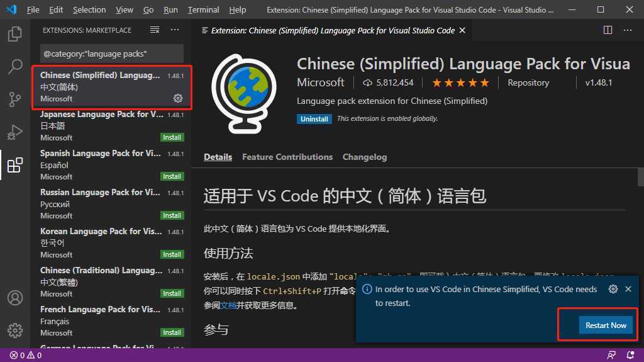Click the five-star rating
The width and height of the screenshot is (644, 362).
click(460, 82)
